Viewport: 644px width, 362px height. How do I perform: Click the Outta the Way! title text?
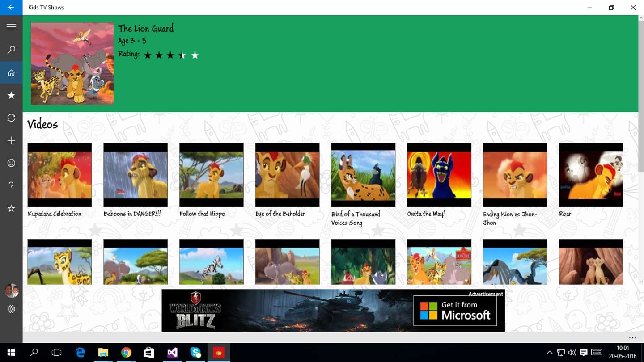coord(426,214)
